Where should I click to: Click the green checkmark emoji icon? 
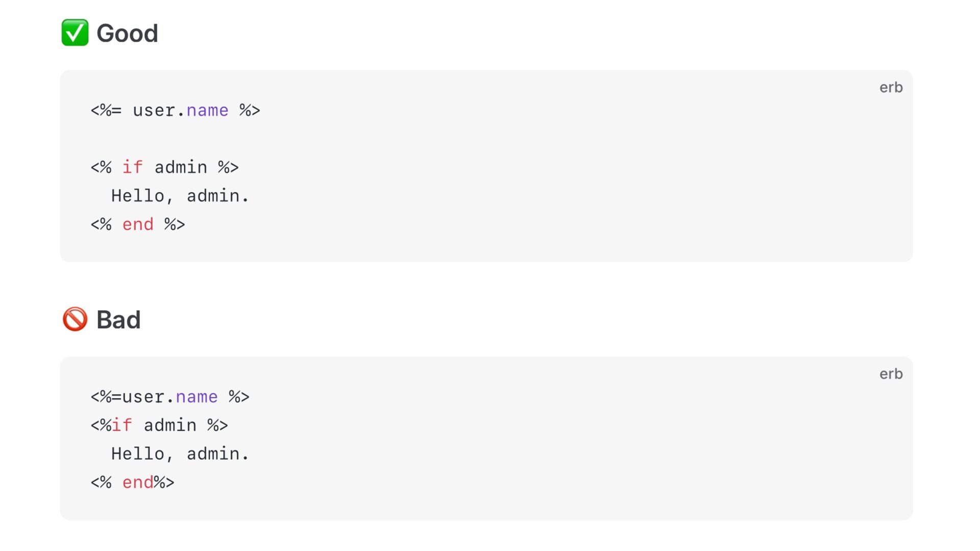click(75, 33)
